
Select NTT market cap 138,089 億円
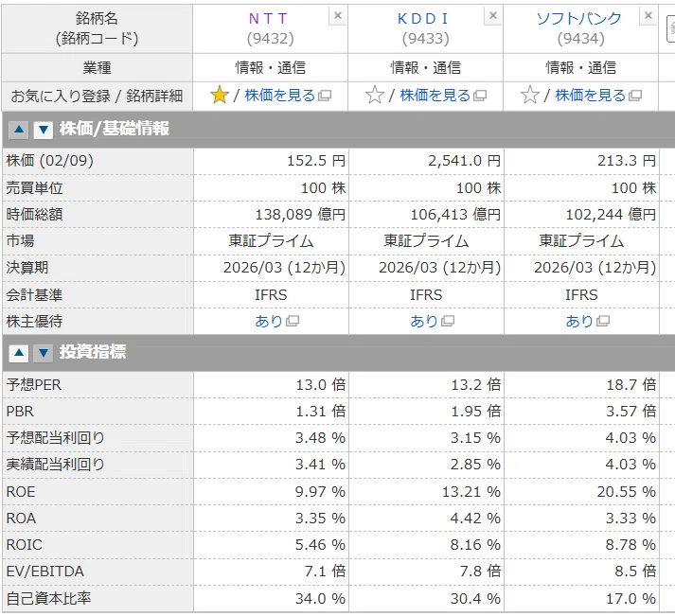[300, 214]
